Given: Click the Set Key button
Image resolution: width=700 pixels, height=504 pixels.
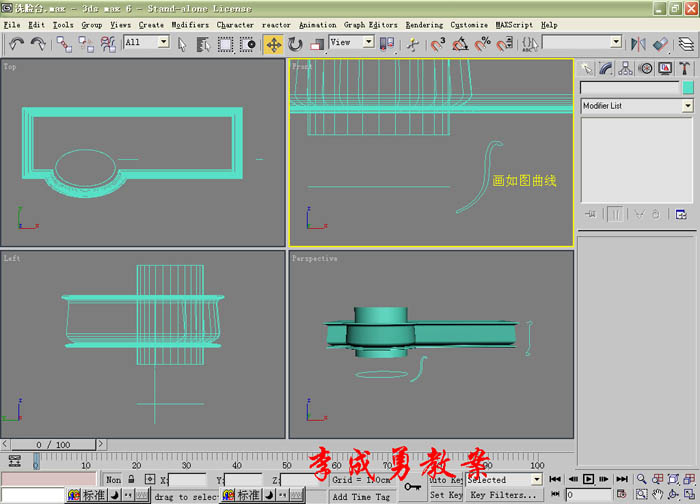Looking at the screenshot, I should [x=446, y=495].
